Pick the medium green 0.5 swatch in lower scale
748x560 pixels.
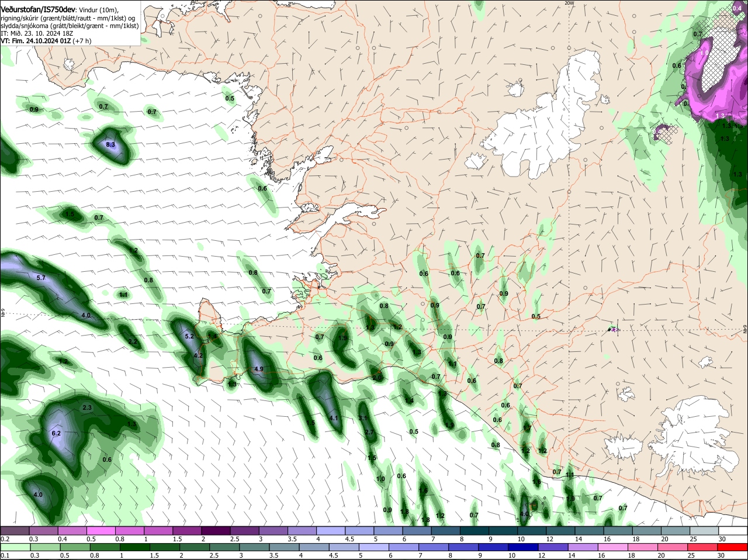[x=75, y=547]
